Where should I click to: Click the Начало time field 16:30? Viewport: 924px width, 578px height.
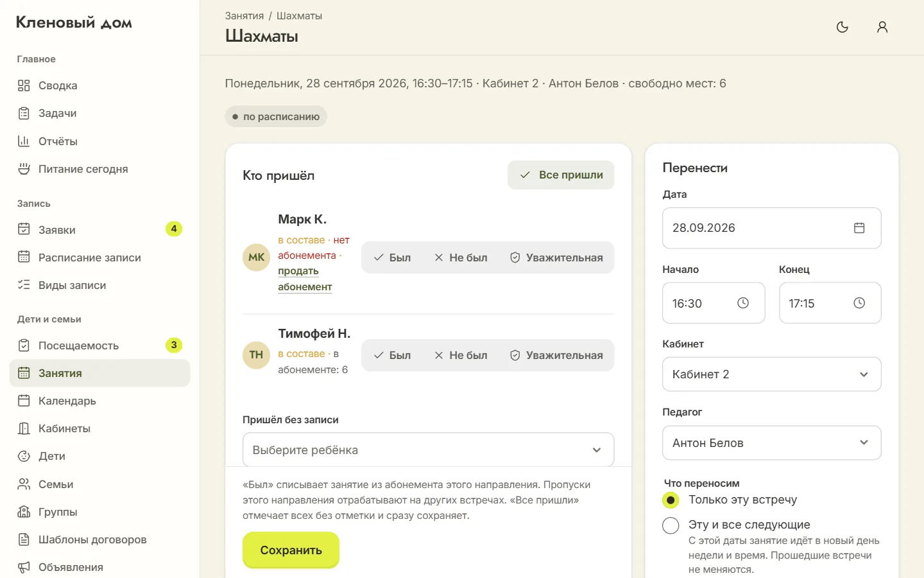714,303
